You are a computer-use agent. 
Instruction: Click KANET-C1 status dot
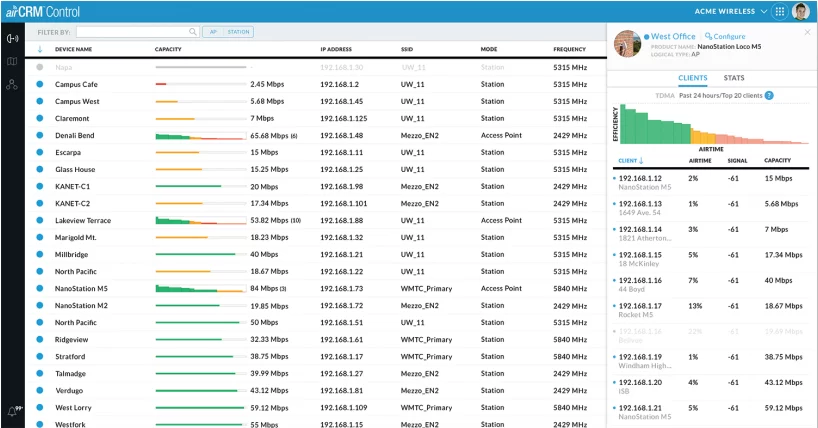coord(40,186)
